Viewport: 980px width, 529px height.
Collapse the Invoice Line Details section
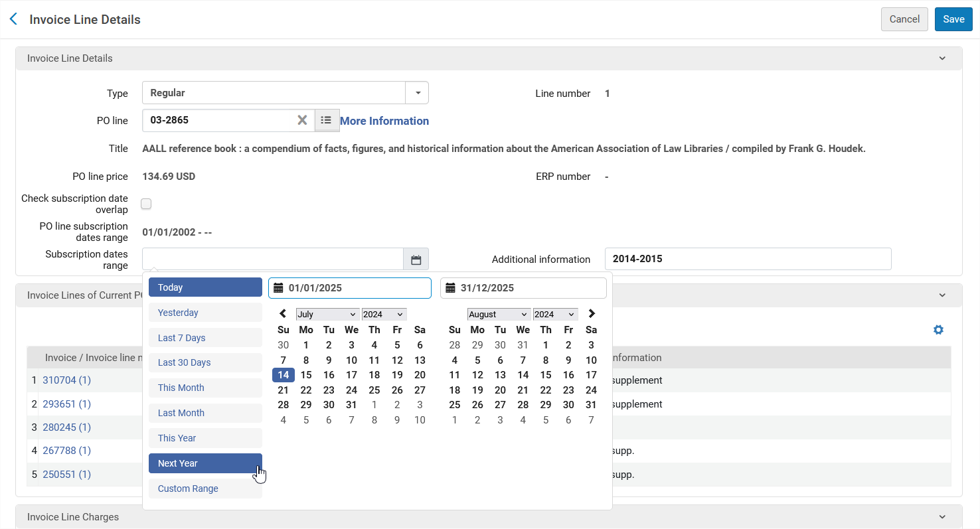pos(942,58)
